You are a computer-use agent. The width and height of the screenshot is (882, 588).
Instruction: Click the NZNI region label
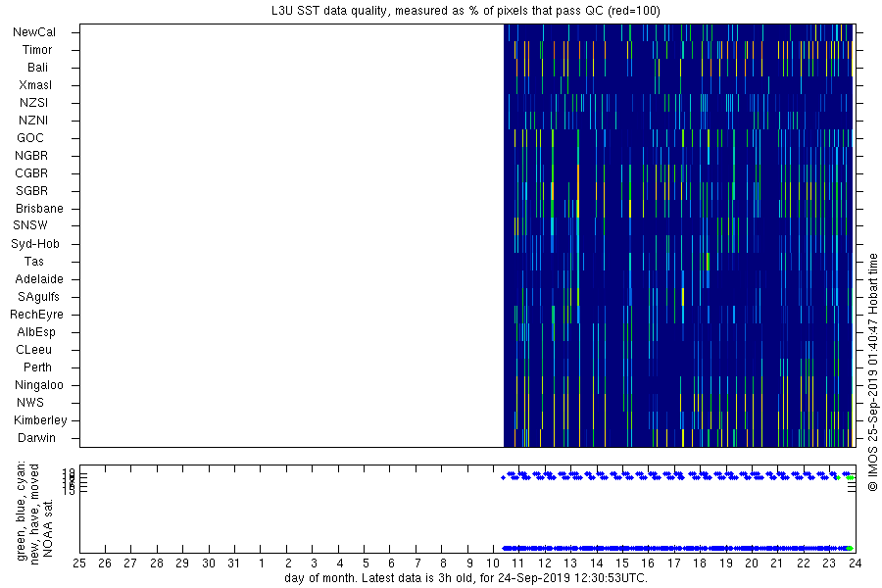33,120
